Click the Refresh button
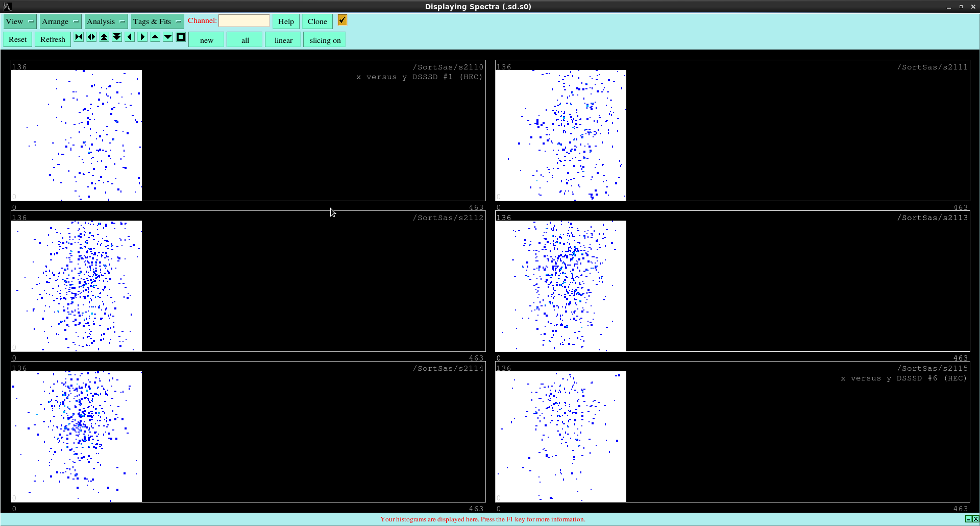This screenshot has height=526, width=980. tap(53, 39)
